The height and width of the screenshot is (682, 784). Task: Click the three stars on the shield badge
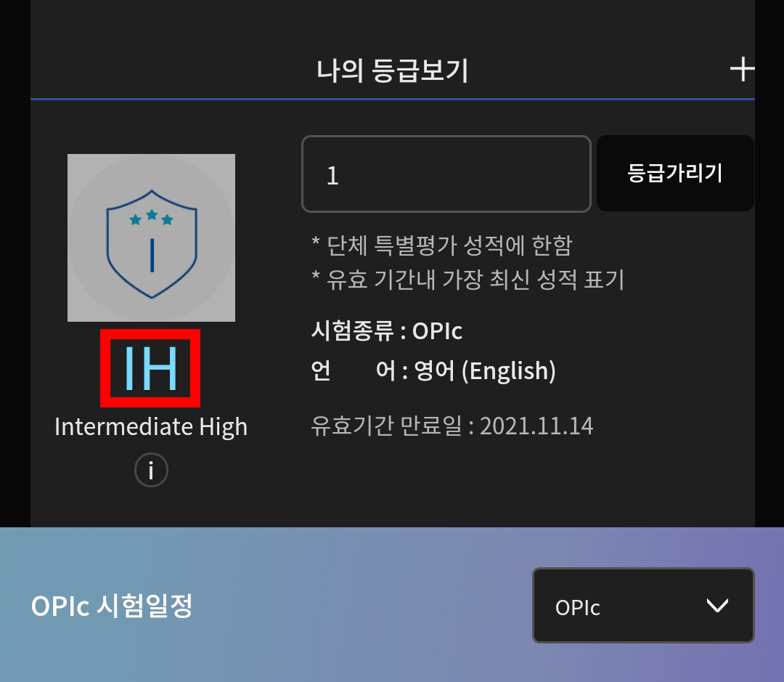[x=151, y=216]
